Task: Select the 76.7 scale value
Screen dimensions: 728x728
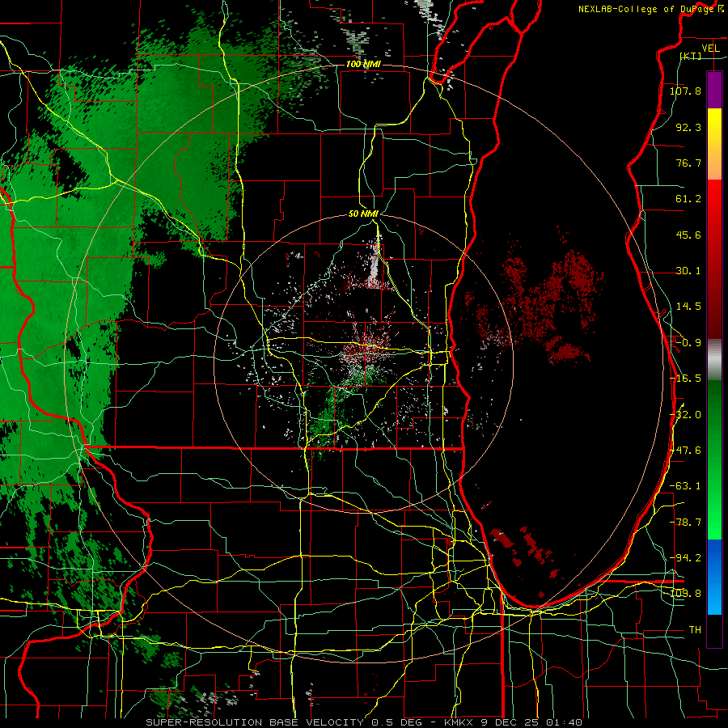Action: coord(688,163)
